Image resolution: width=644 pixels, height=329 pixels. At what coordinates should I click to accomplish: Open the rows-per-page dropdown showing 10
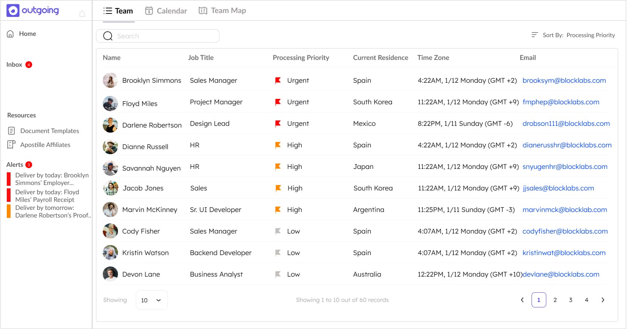coord(152,300)
